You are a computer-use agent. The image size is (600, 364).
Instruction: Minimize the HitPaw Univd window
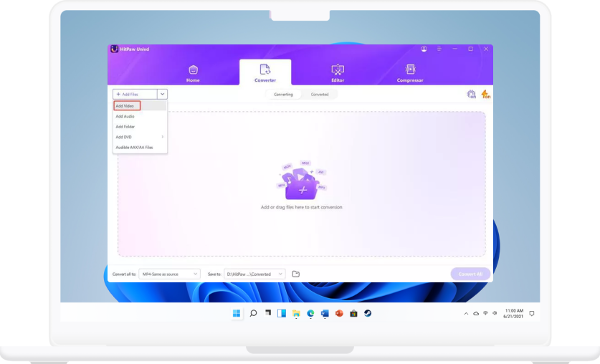pos(454,49)
